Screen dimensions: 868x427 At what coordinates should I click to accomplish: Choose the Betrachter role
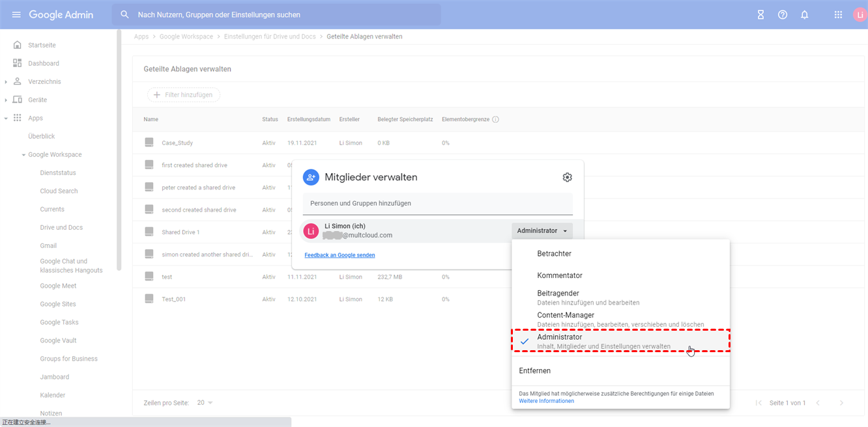pos(554,254)
